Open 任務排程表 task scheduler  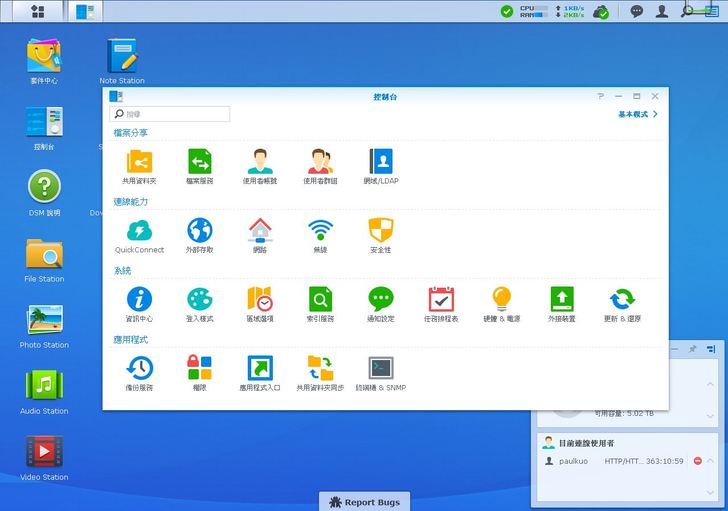441,300
